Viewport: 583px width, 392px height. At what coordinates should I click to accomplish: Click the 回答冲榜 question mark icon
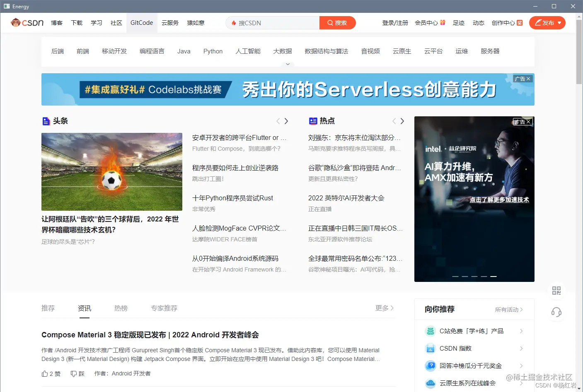[x=431, y=366]
